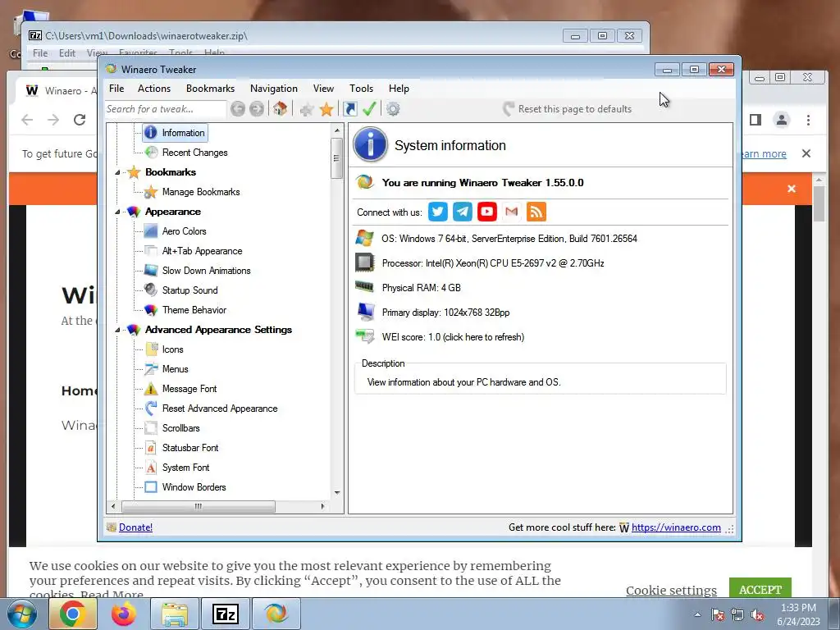840x630 pixels.
Task: Select Recent Changes in the tree
Action: [195, 153]
